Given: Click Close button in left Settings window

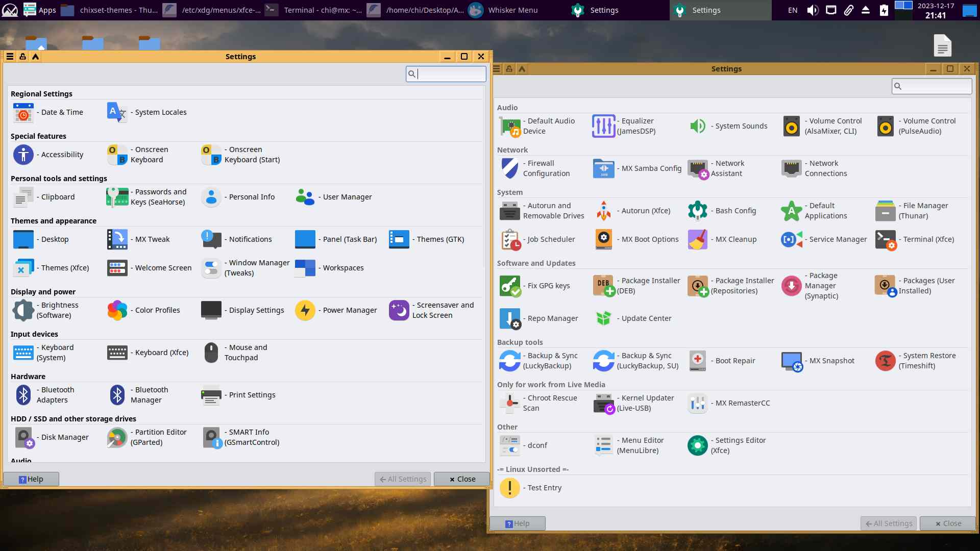Looking at the screenshot, I should coord(462,479).
